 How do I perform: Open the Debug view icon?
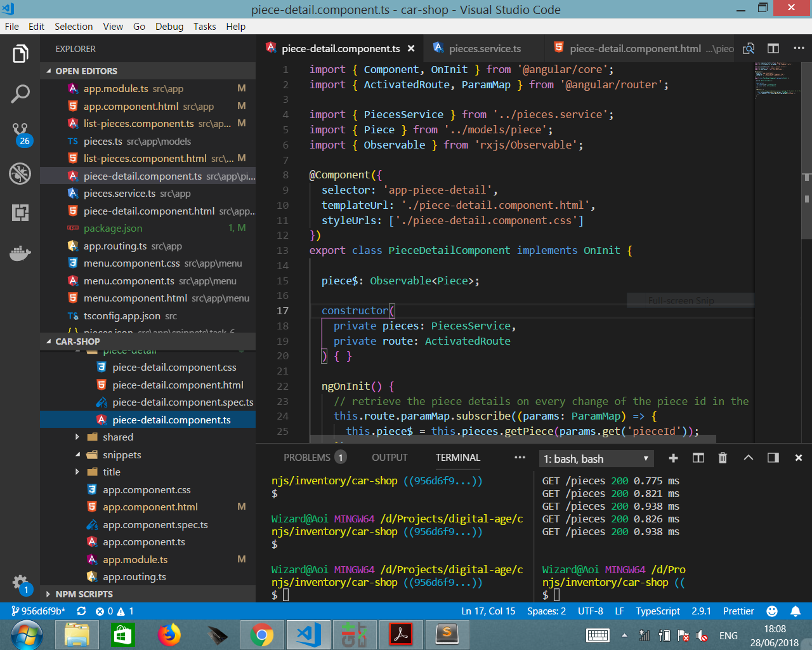(x=20, y=173)
